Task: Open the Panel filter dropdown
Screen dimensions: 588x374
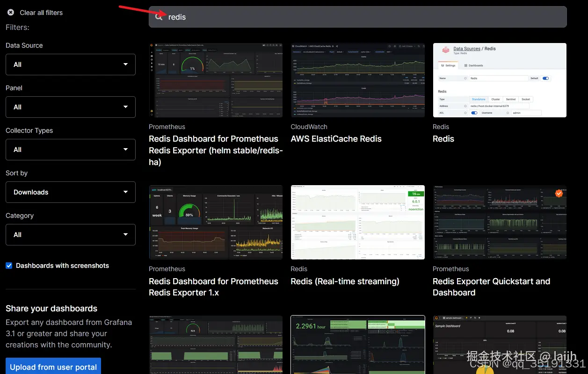Action: pos(71,107)
